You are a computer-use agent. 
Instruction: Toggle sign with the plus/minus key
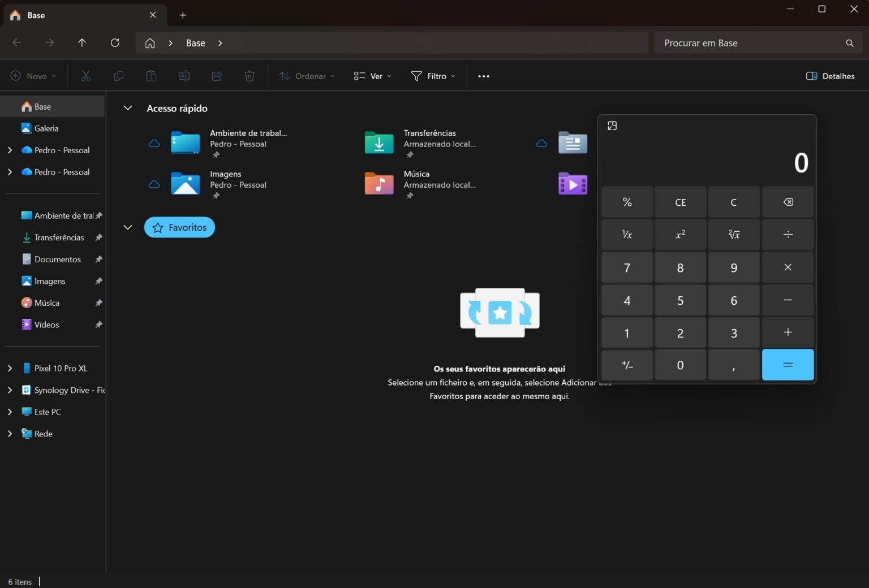[x=627, y=365]
